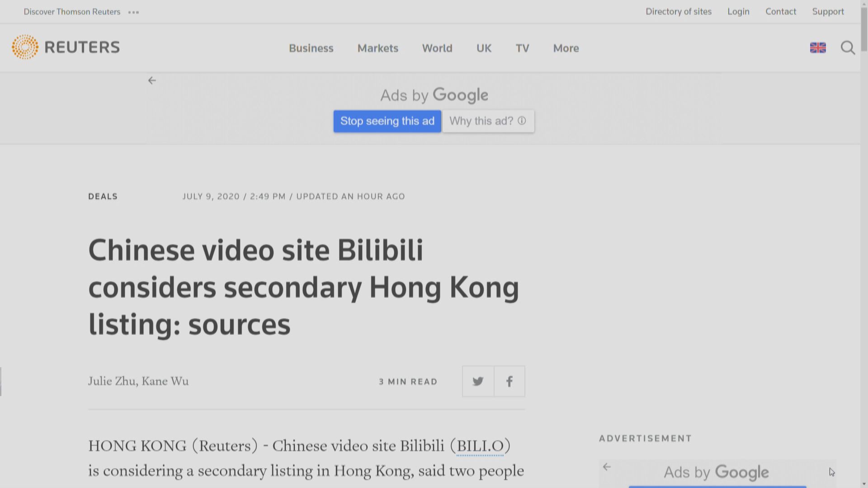Viewport: 868px width, 488px height.
Task: Open the DEALS category link
Action: point(103,197)
